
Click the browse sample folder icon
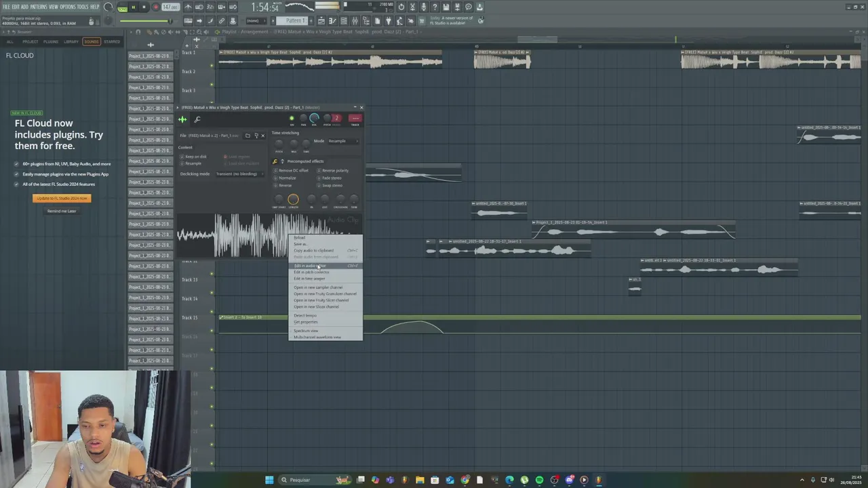tap(248, 136)
